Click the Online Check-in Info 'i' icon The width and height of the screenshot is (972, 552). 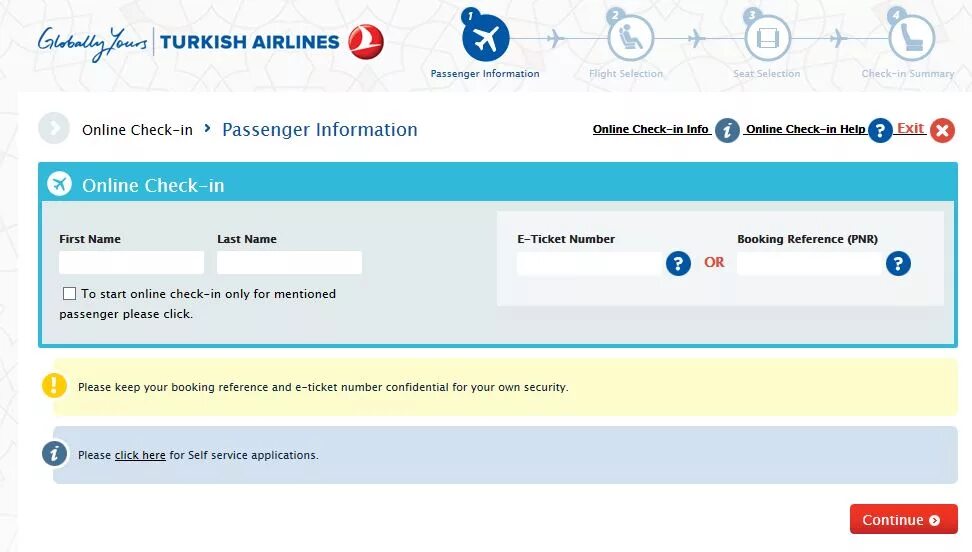coord(727,130)
